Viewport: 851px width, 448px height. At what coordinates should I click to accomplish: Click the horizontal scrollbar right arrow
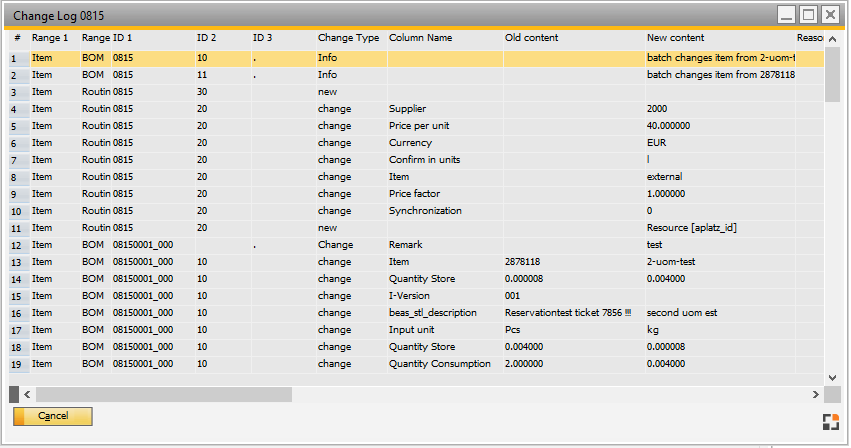coord(815,394)
